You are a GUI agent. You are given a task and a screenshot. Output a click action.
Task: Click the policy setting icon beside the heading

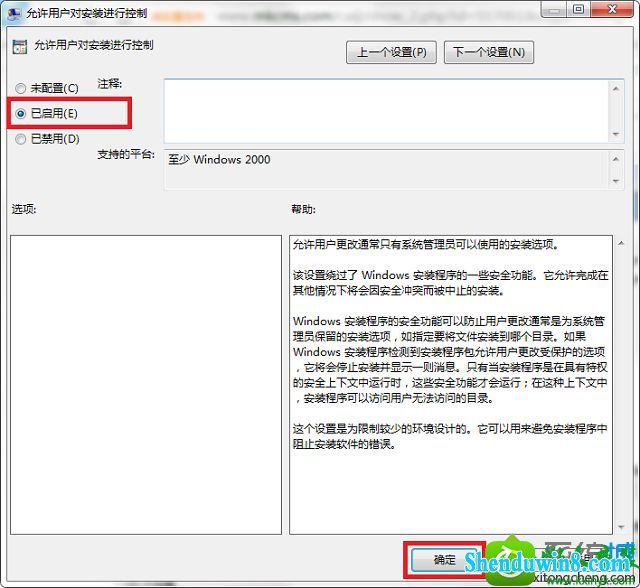point(20,47)
